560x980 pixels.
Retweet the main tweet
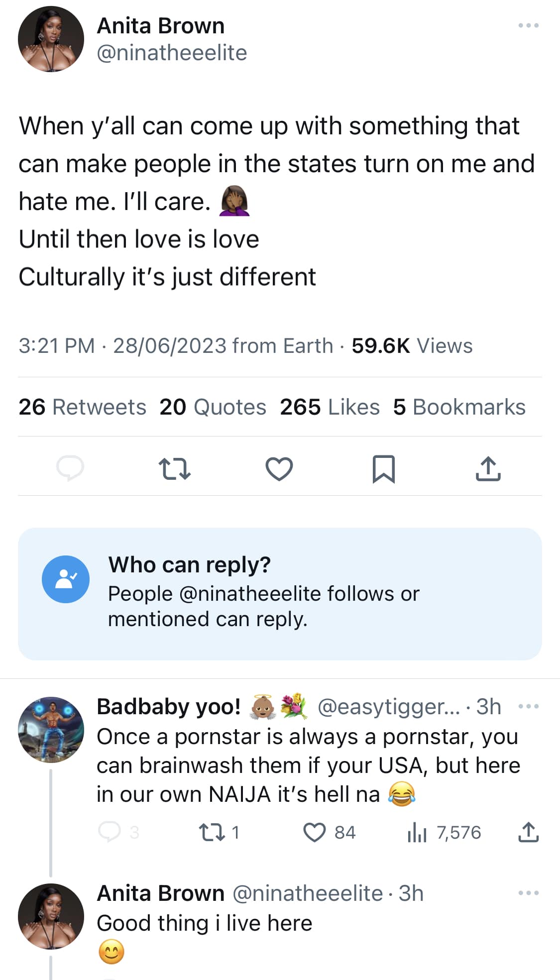click(x=174, y=469)
